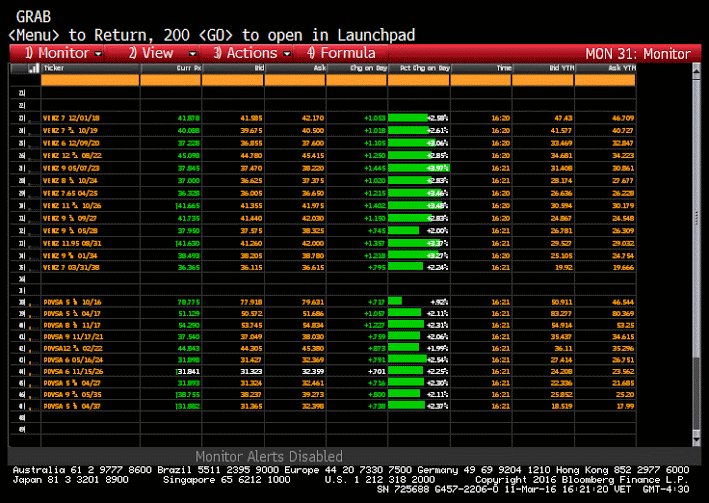This screenshot has height=503, width=709.
Task: Sort by the Chg on Day column header
Action: 357,68
